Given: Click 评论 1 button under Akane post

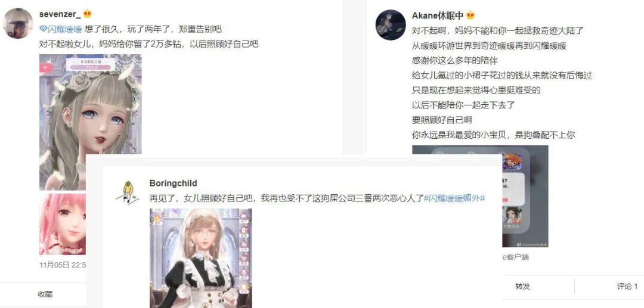Looking at the screenshot, I should coord(627,287).
